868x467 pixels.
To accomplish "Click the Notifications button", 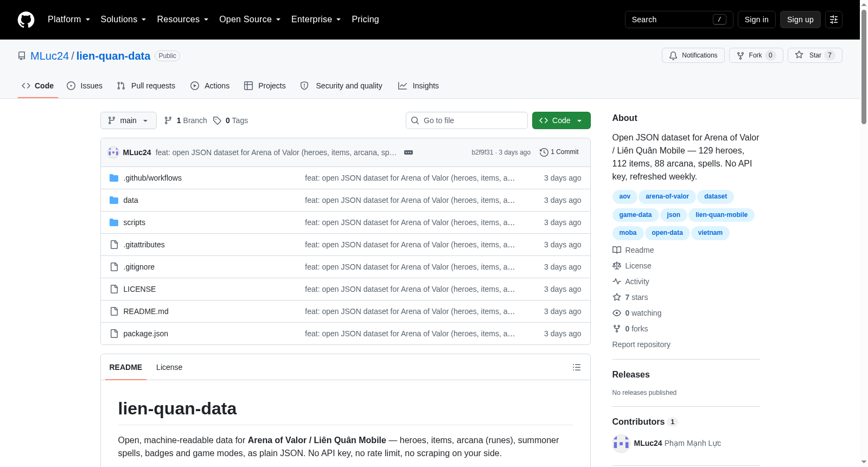I will pyautogui.click(x=693, y=55).
